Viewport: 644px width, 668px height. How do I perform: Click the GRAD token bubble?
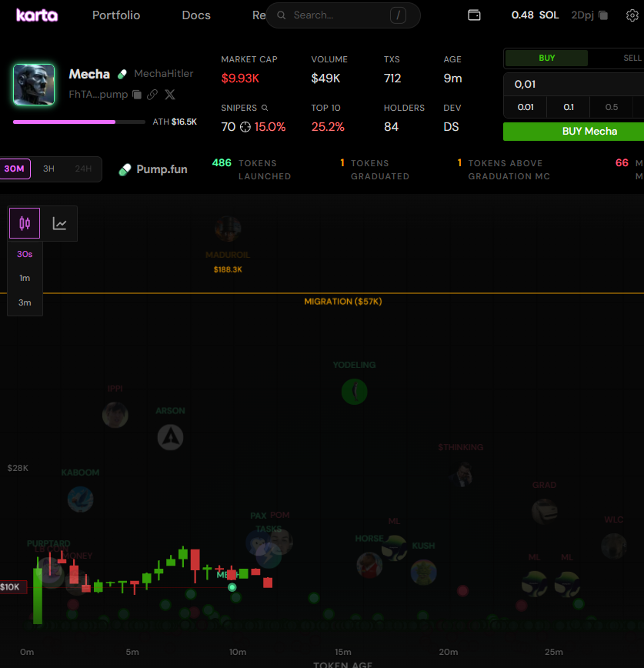coord(544,511)
